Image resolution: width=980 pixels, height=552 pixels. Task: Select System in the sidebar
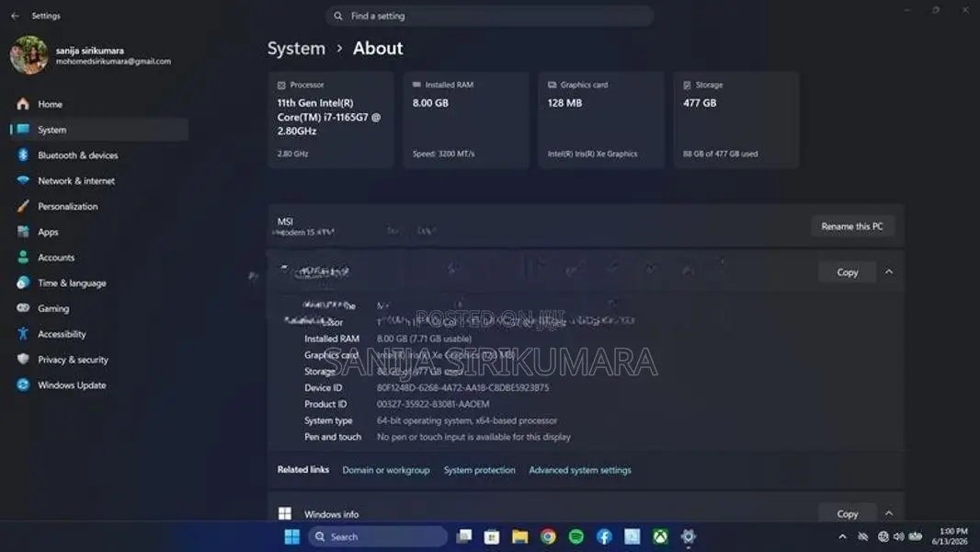click(98, 130)
